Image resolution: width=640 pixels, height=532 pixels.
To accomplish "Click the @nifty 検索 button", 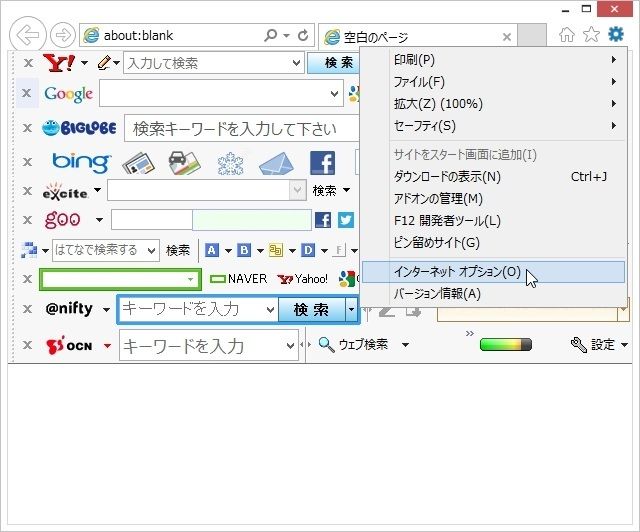I will tap(311, 309).
